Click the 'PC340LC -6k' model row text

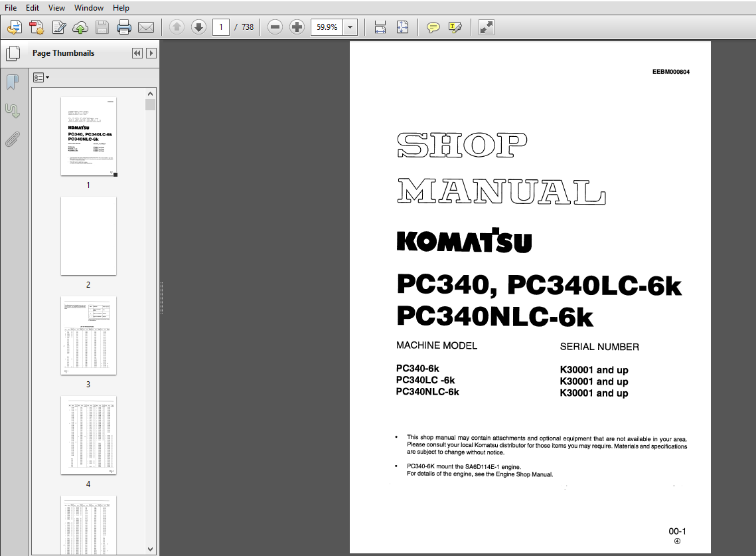click(x=425, y=381)
